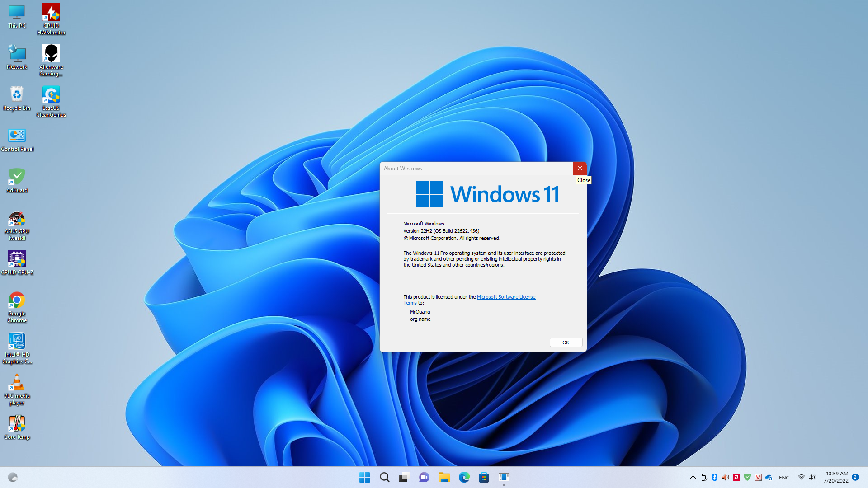This screenshot has width=868, height=488.
Task: Click the 'Microsoft Windows' text line
Action: [x=424, y=224]
